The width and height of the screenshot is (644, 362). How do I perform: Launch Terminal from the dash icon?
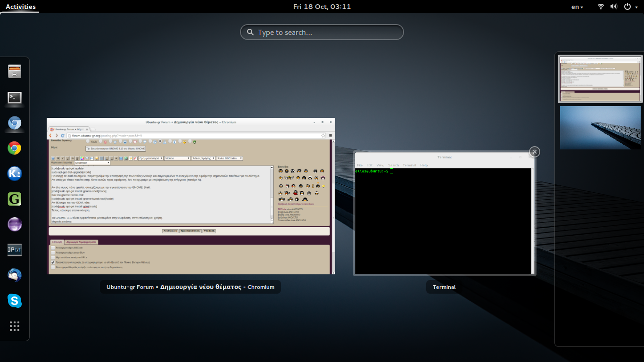(15, 98)
